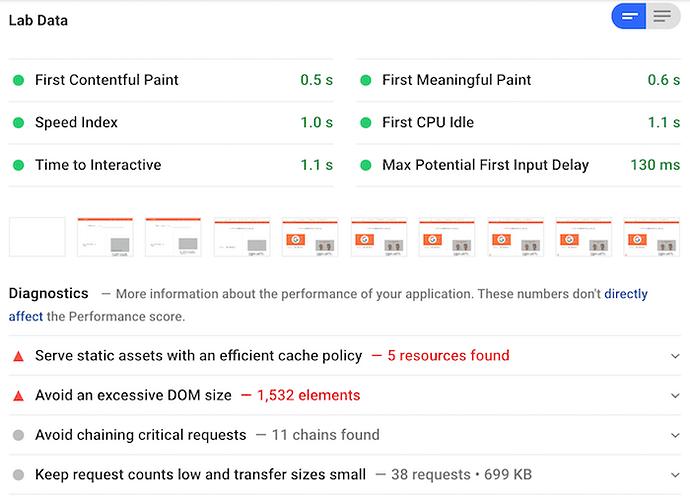The height and width of the screenshot is (497, 690).
Task: Click red warning triangle for DOM size
Action: click(x=18, y=395)
